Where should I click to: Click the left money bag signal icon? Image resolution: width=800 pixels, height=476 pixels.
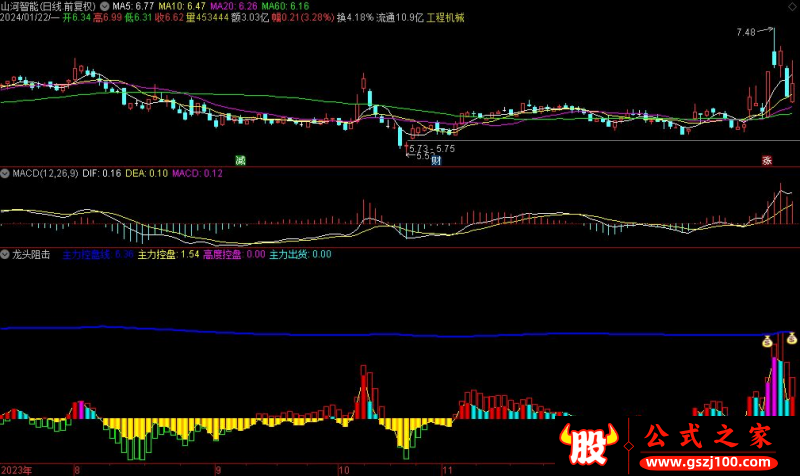tap(767, 341)
